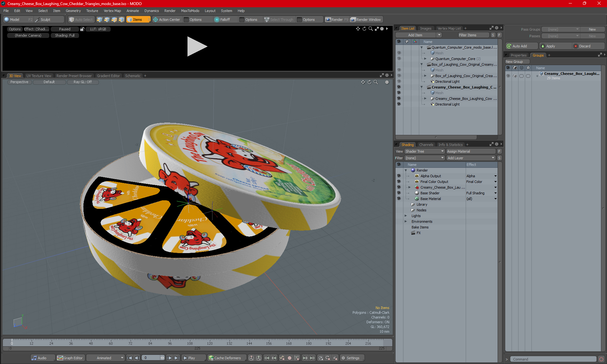Expand the Environments node
The image size is (607, 364).
(x=406, y=221)
